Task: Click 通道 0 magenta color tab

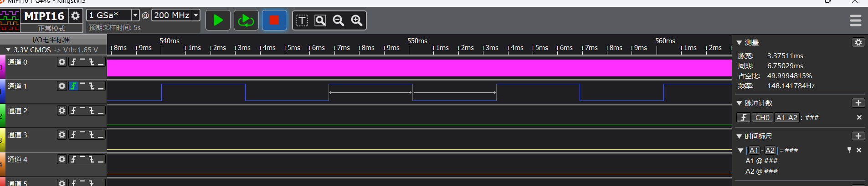Action: click(x=2, y=67)
